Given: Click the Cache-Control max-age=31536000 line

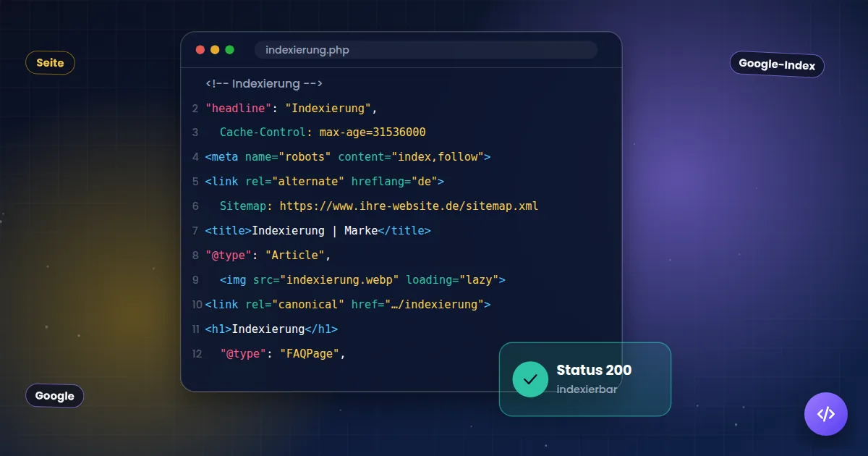Looking at the screenshot, I should pyautogui.click(x=323, y=132).
